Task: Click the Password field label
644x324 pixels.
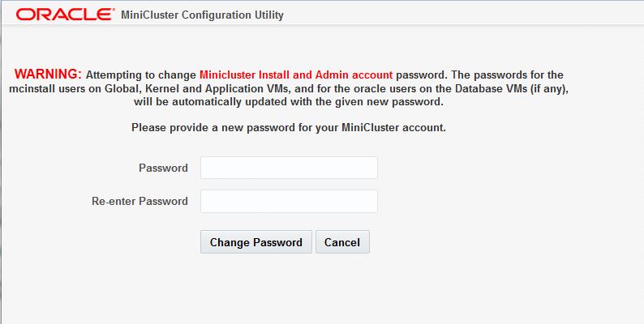Action: [x=163, y=168]
